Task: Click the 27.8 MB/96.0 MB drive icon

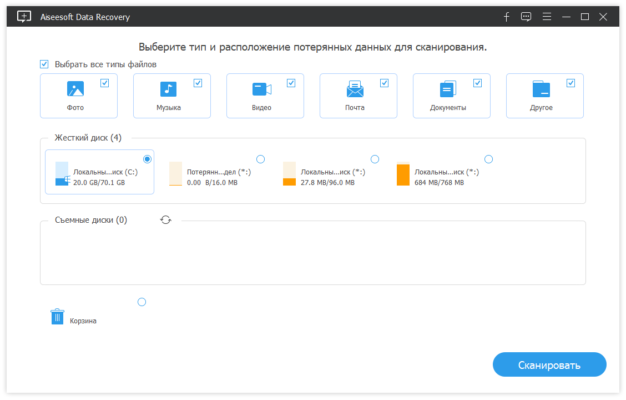Action: [x=289, y=174]
